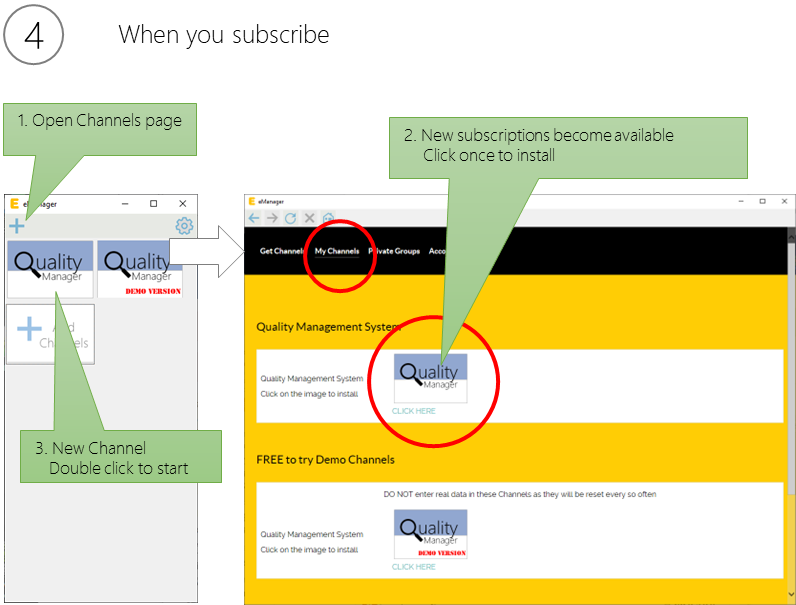Click the browser forward arrow
The width and height of the screenshot is (796, 605).
click(272, 217)
